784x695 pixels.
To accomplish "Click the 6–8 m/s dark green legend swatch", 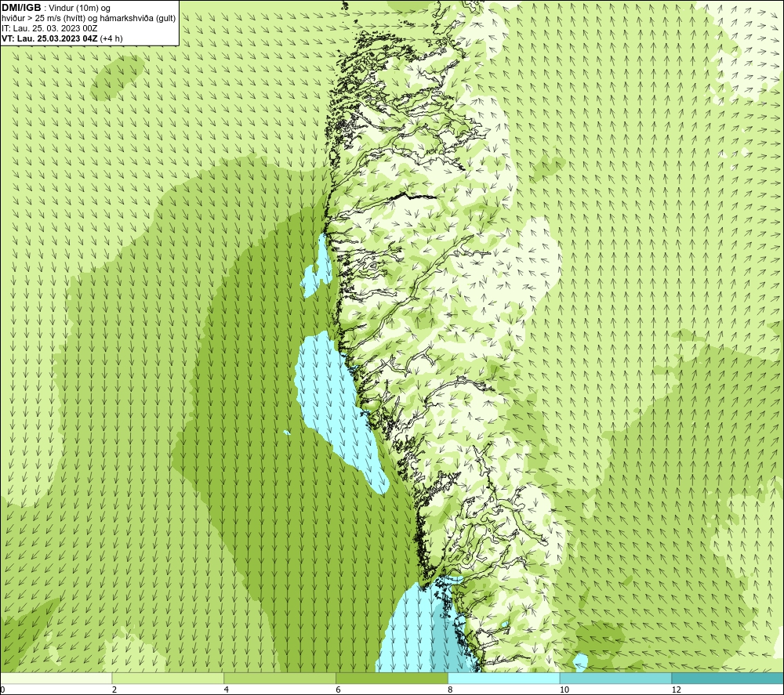I will (392, 678).
